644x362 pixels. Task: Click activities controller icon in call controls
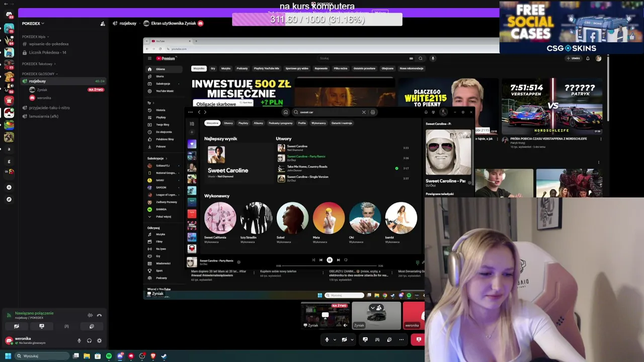point(377,340)
